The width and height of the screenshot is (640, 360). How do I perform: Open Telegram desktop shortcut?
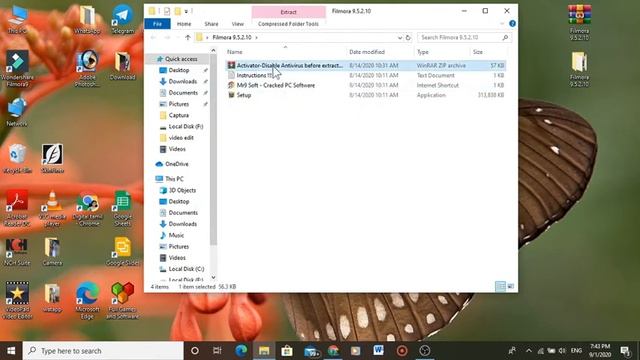pyautogui.click(x=122, y=19)
